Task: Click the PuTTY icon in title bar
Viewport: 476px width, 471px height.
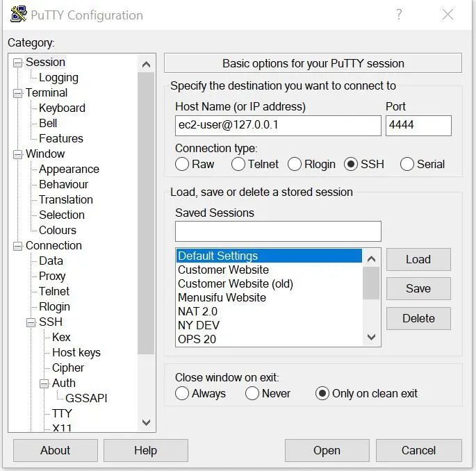Action: pos(19,15)
